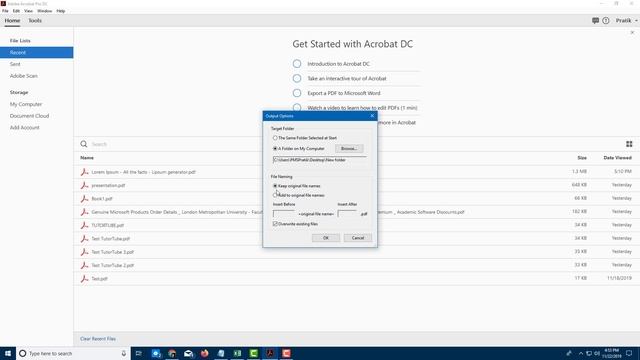Select Recent in the sidebar
This screenshot has width=640, height=360.
[x=37, y=52]
